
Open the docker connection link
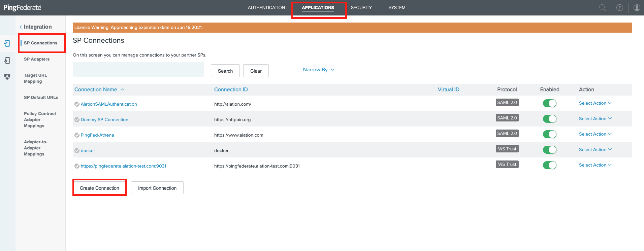click(88, 151)
